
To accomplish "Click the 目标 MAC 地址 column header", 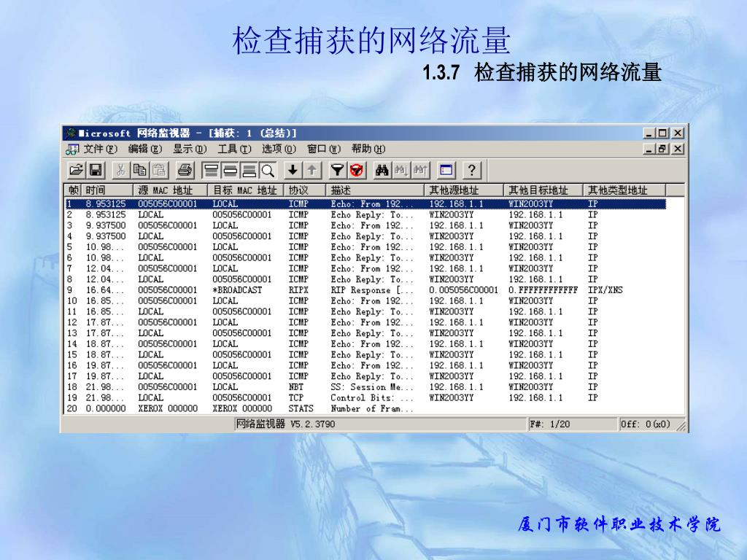I will (246, 190).
